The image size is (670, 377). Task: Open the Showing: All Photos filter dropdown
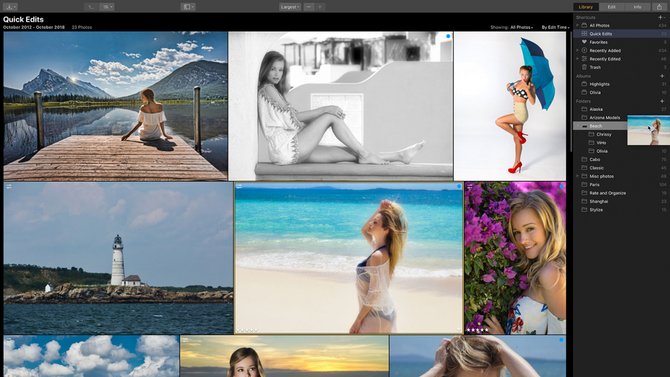point(511,27)
